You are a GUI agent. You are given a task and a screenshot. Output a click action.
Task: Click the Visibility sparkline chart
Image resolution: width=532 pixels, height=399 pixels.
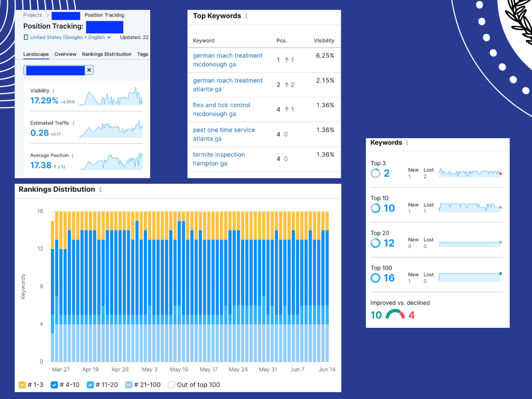tap(111, 96)
